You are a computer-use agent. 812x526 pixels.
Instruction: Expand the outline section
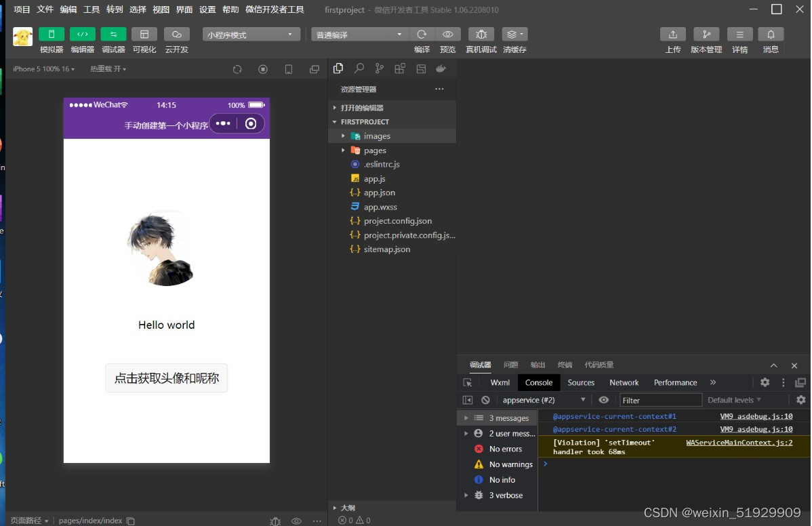(392, 508)
